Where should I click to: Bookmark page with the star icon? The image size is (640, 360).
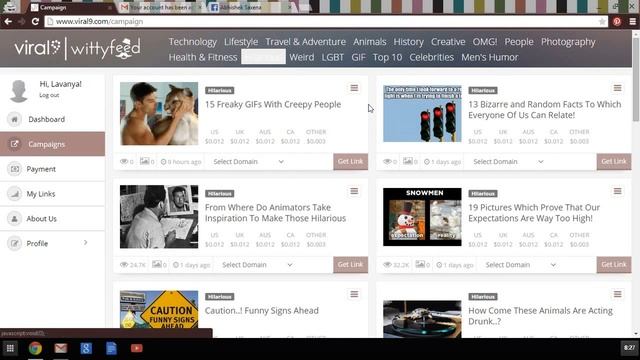(x=602, y=21)
